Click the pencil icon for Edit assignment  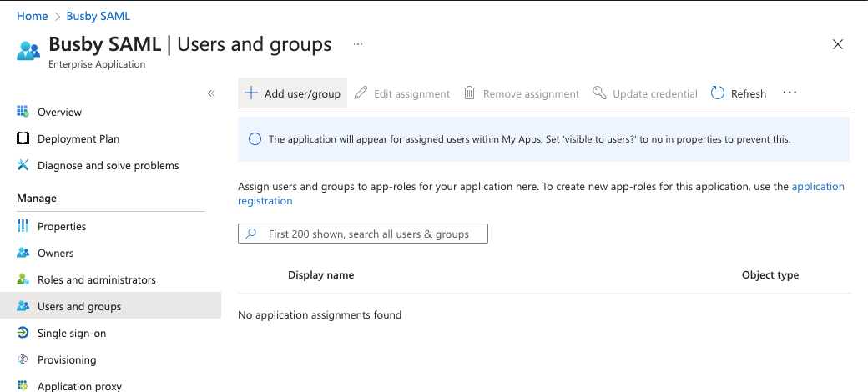pos(361,93)
